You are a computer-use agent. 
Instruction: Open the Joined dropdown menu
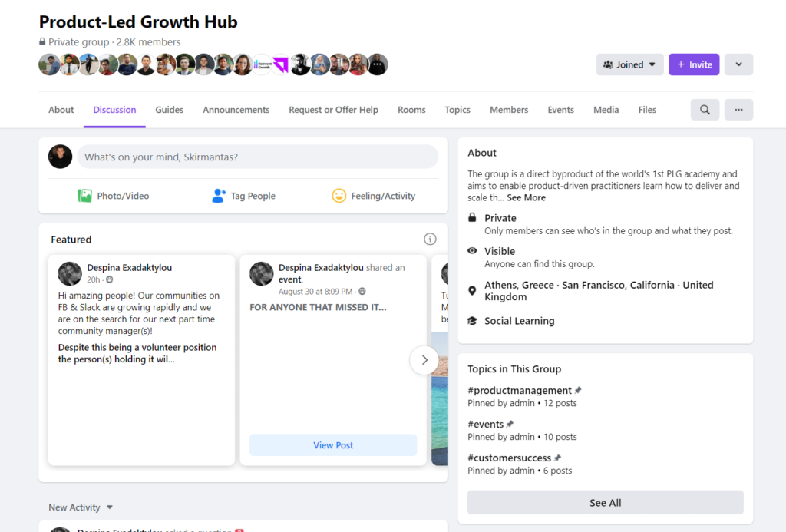click(x=629, y=64)
